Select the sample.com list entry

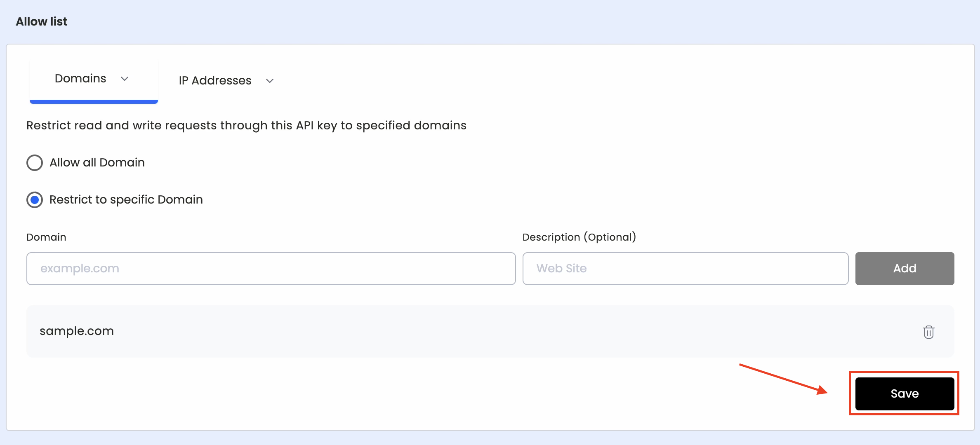[x=77, y=331]
